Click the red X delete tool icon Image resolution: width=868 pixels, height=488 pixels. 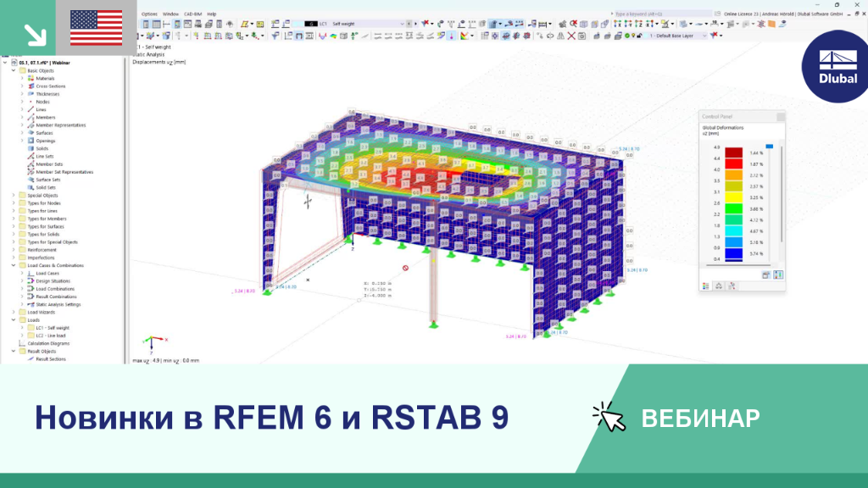point(571,36)
